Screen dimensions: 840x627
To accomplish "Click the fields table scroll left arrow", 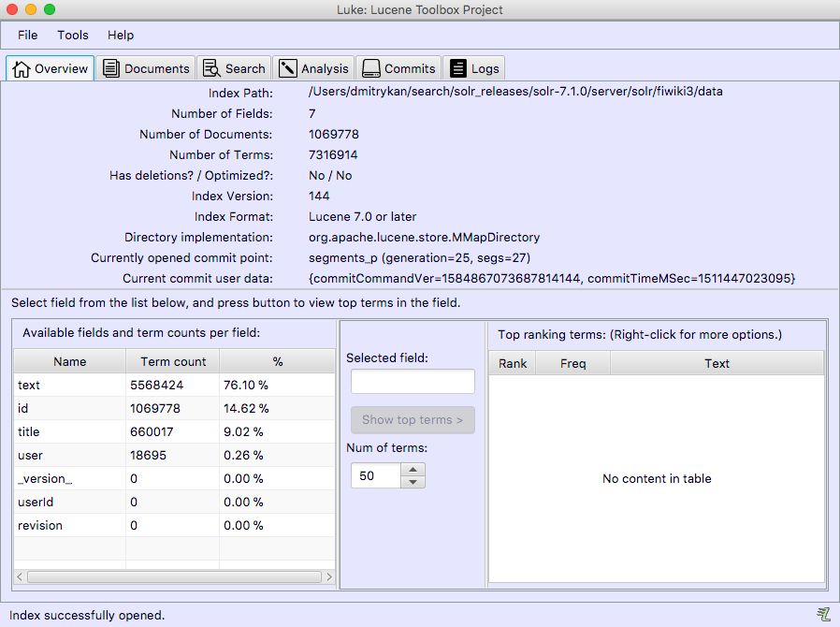I will (20, 576).
